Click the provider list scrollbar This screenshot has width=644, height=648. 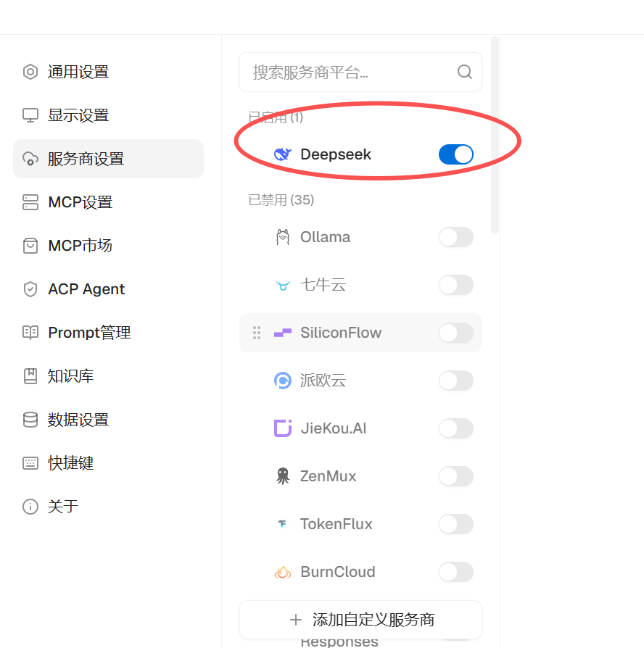495,135
